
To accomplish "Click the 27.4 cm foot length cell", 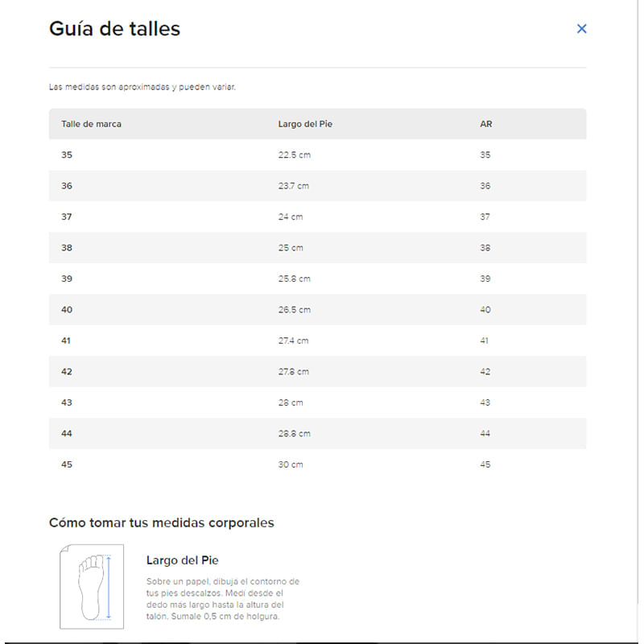I will [293, 341].
